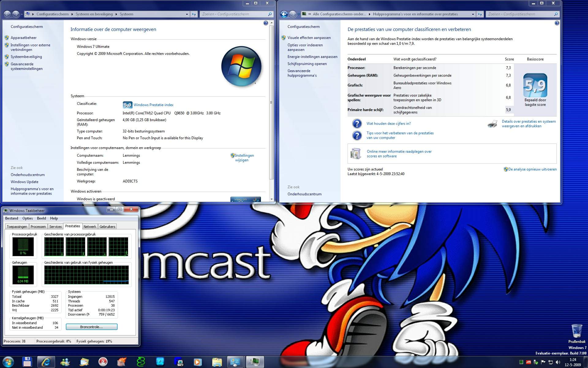Open Windows Live Messenger taskbar icon
588x368 pixels.
click(x=65, y=362)
